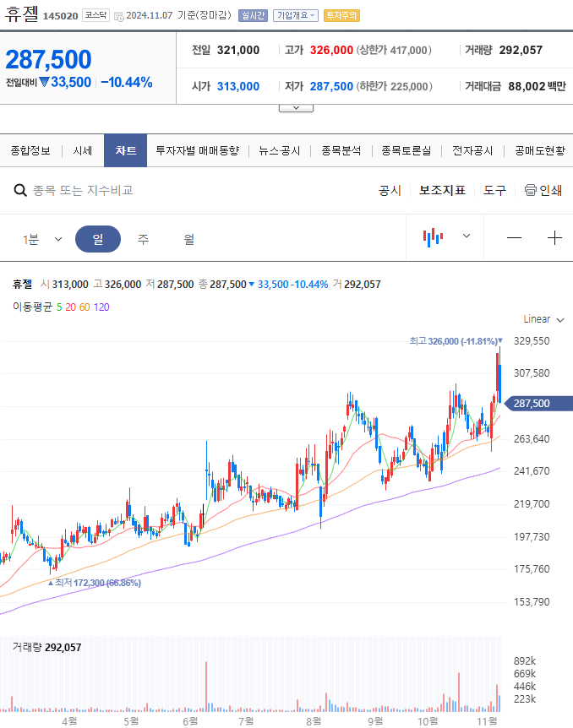
Task: Click the 공시 chart option
Action: pos(390,190)
